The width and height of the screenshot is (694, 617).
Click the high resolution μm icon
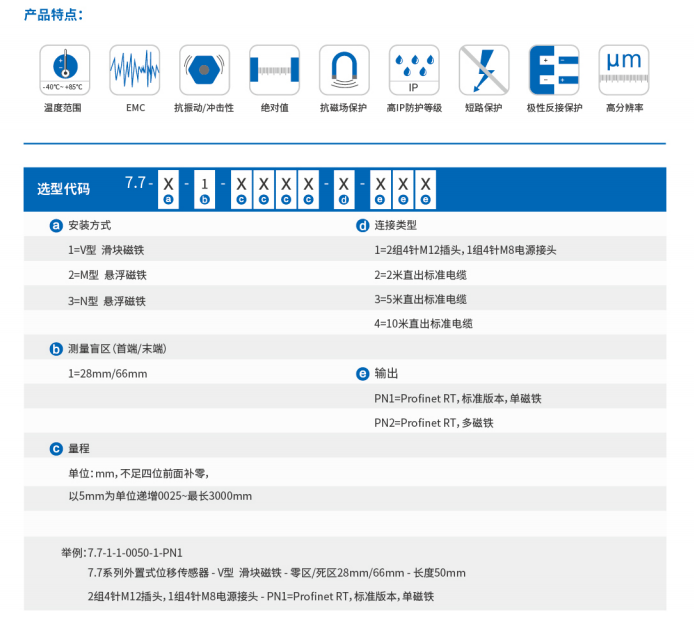(x=624, y=69)
